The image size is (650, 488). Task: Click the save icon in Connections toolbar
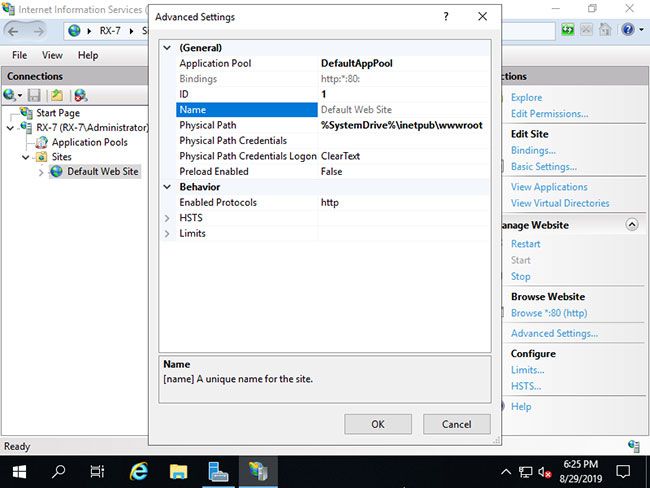pyautogui.click(x=34, y=95)
